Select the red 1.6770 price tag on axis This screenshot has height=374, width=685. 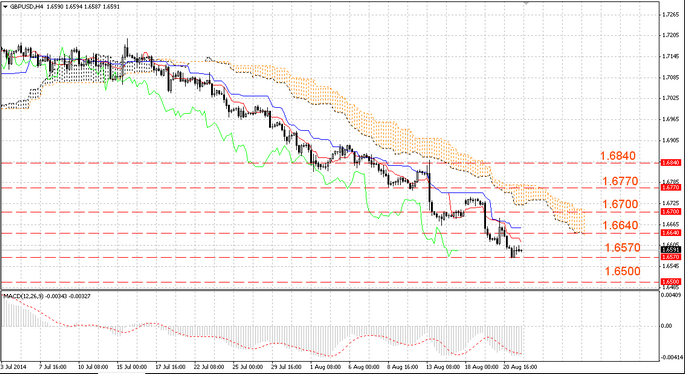[671, 187]
